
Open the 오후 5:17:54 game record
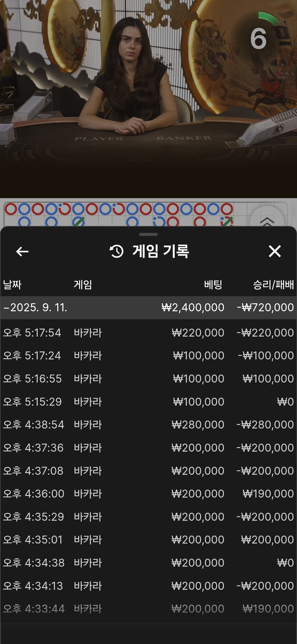click(x=148, y=333)
